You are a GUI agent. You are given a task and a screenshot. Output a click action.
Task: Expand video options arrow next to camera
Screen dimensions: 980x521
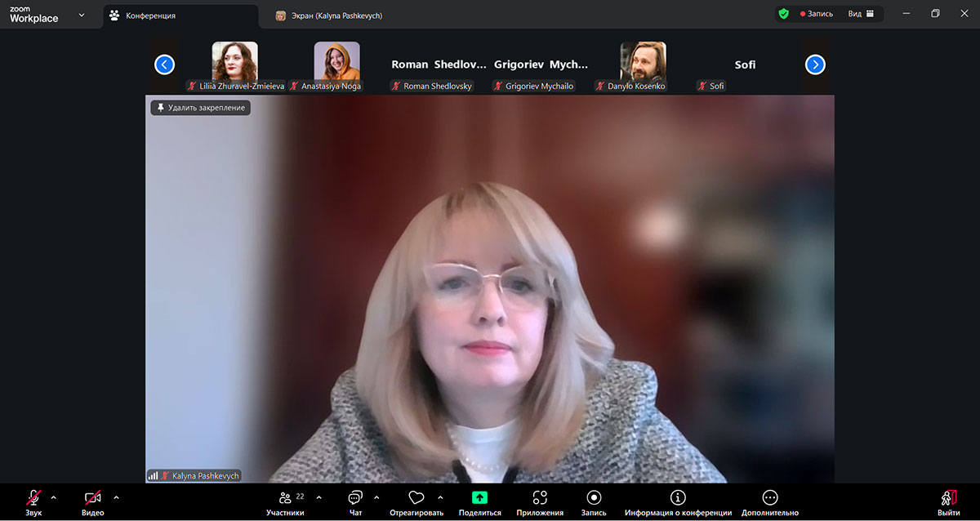[x=116, y=497]
